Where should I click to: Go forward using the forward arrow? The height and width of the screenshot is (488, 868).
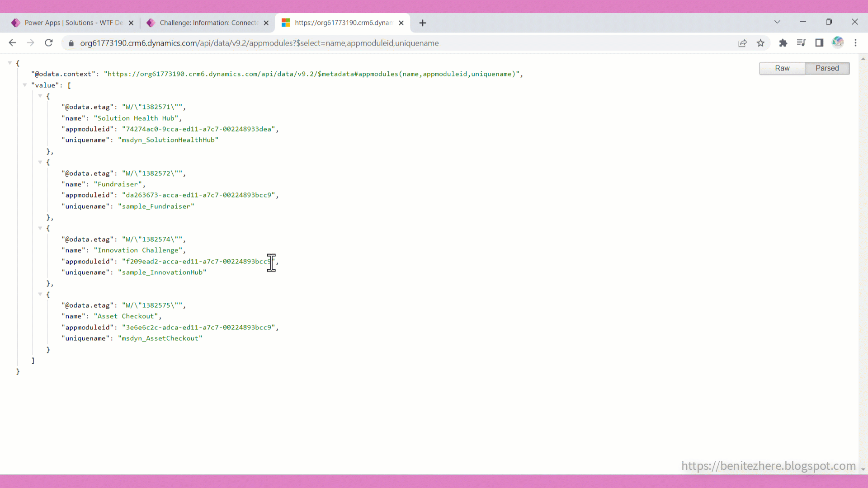[x=30, y=43]
